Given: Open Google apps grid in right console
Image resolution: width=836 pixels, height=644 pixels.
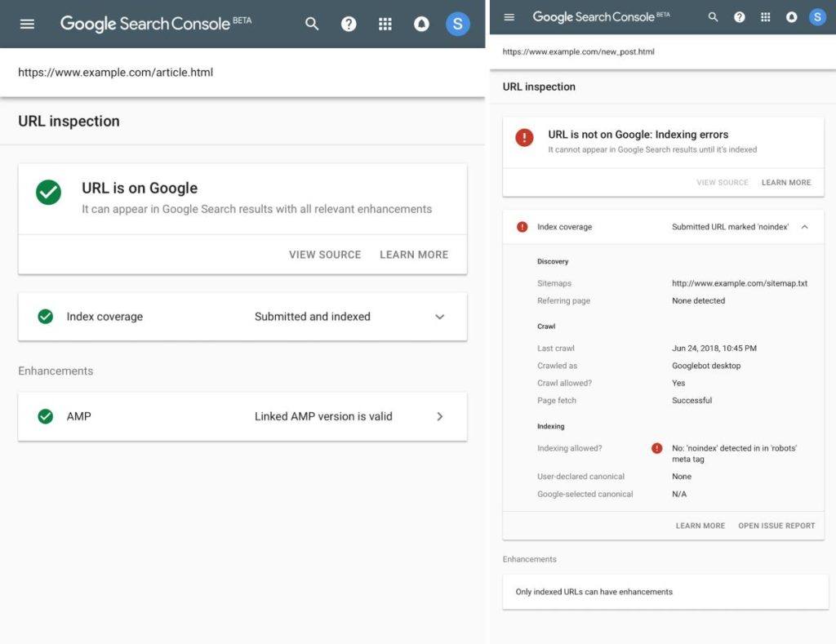Looking at the screenshot, I should [x=765, y=17].
